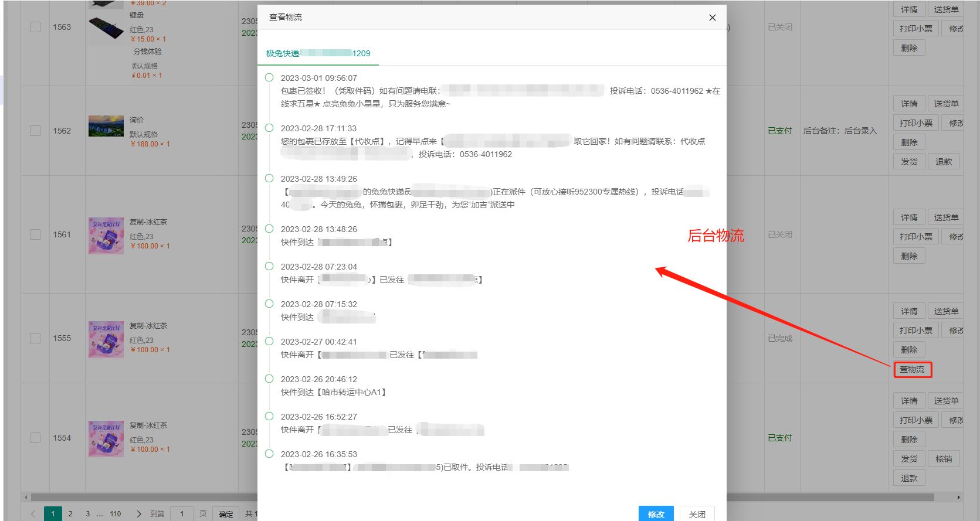Viewport: 980px width, 521px height.
Task: Click 关闭 button in dialog footer
Action: (x=697, y=514)
